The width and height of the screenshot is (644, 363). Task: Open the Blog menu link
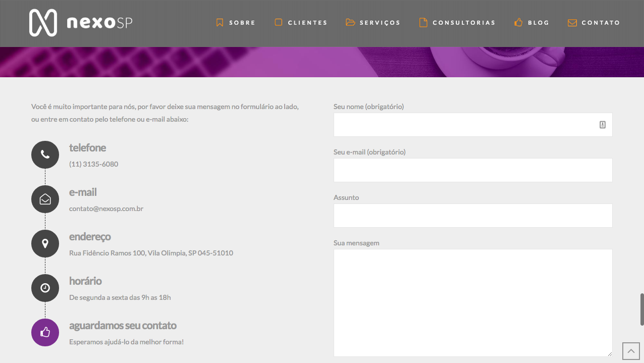pos(531,23)
